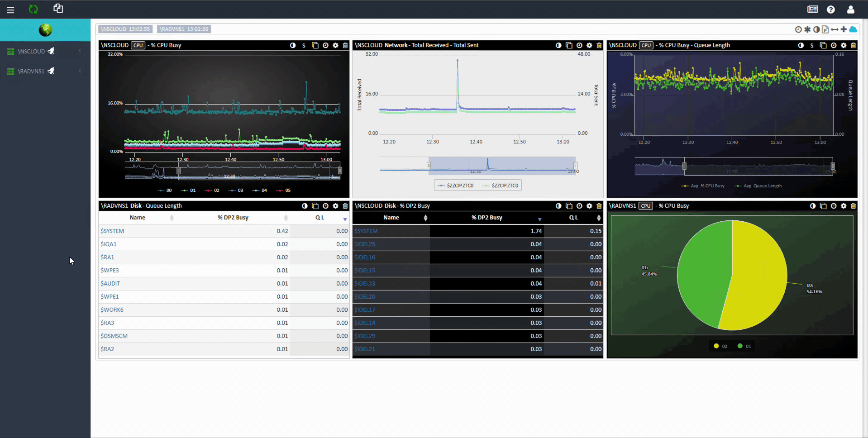Click the blue cloud icon in dashboard toolbar

point(853,29)
